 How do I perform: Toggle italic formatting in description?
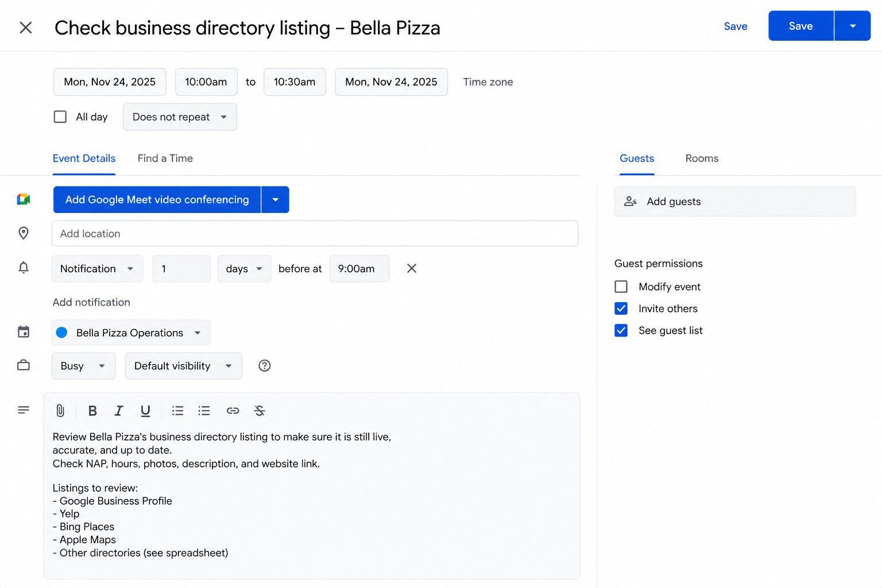[x=119, y=411]
